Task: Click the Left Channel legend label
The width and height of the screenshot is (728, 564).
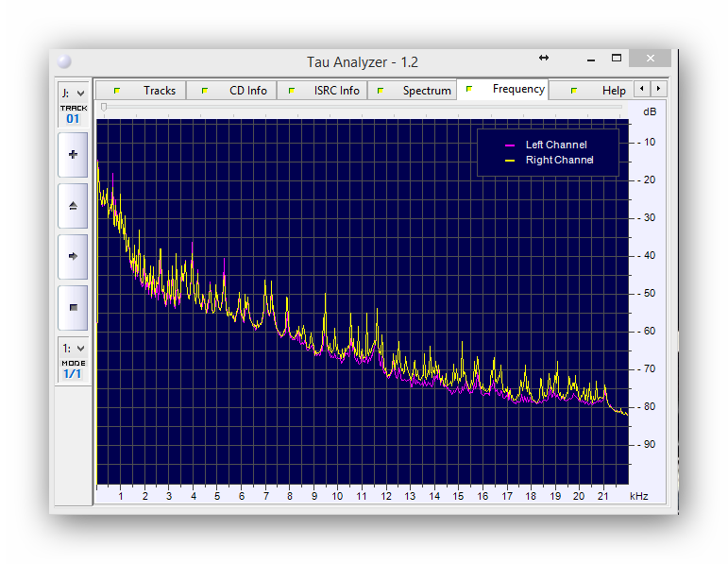Action: pos(556,145)
